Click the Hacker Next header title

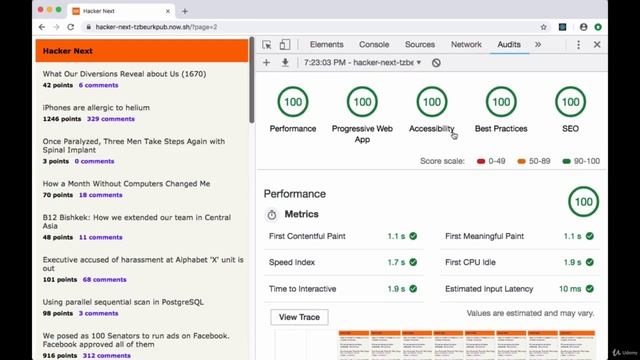point(68,51)
